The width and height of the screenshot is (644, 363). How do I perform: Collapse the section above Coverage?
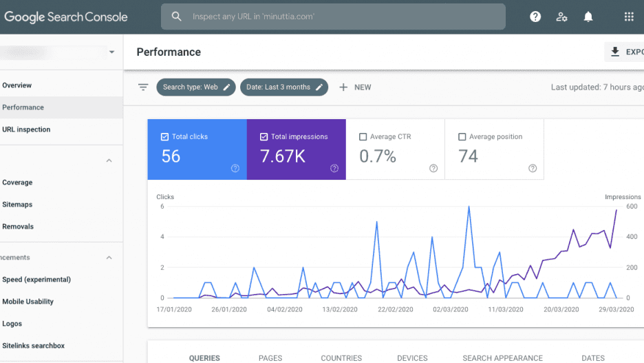[x=109, y=160]
